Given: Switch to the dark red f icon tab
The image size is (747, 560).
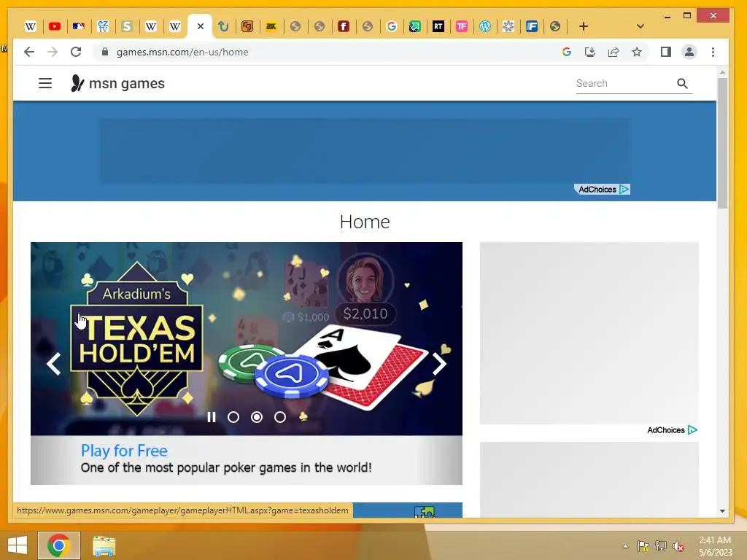Looking at the screenshot, I should 343,26.
